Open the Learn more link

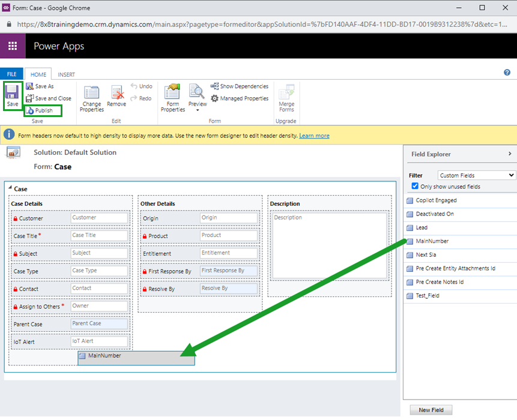(313, 135)
